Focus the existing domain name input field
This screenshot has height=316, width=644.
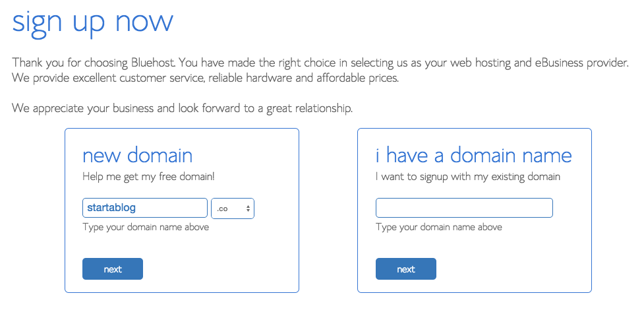pos(464,208)
